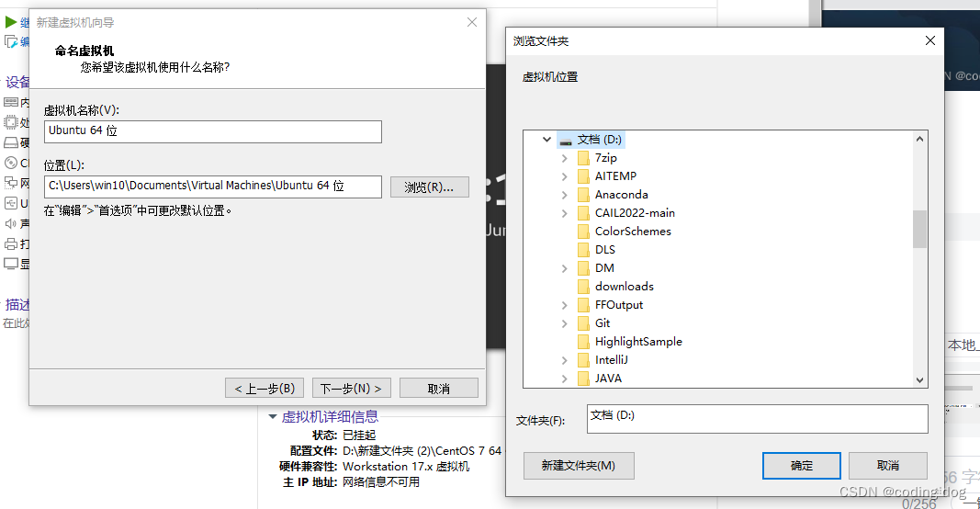The height and width of the screenshot is (509, 980).
Task: Click the edit virtual machine settings icon
Action: coord(11,42)
